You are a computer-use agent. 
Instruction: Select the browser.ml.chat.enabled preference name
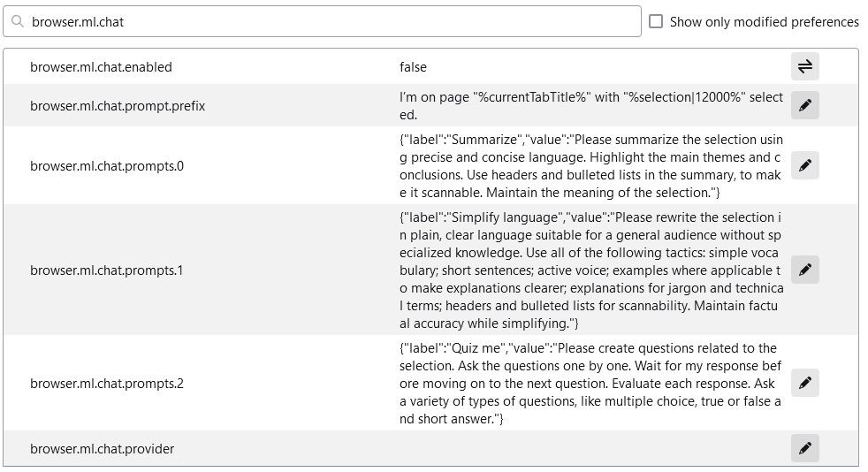[101, 67]
